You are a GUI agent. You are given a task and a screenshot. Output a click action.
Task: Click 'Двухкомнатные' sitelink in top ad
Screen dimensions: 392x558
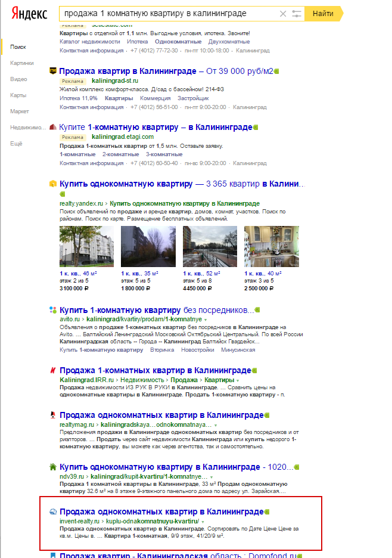coord(229,42)
